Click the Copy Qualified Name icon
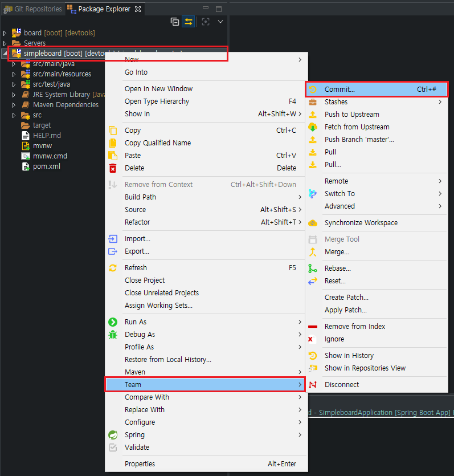The height and width of the screenshot is (476, 454). [x=113, y=143]
